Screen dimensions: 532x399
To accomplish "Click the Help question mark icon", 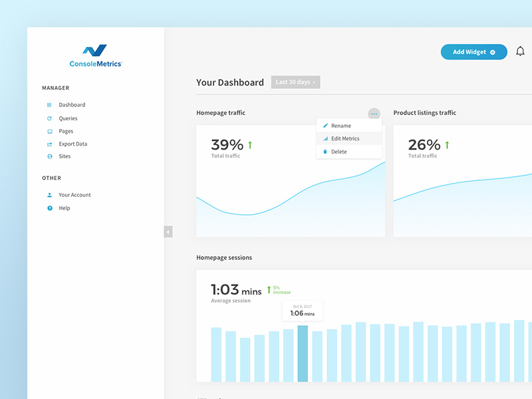I will [x=49, y=208].
